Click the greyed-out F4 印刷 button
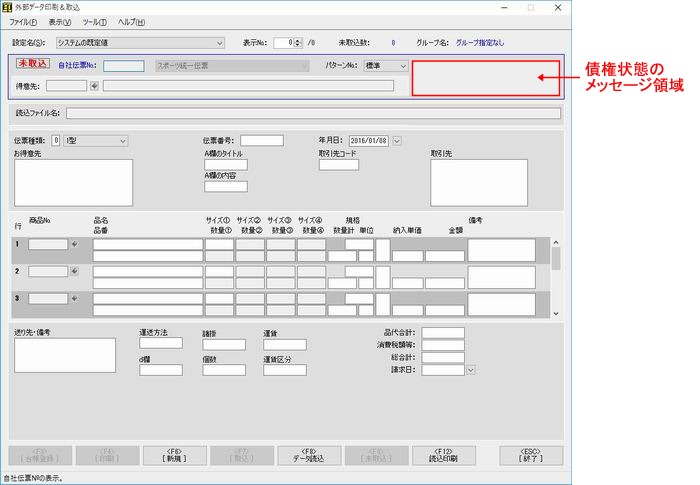700x485 pixels. click(107, 455)
